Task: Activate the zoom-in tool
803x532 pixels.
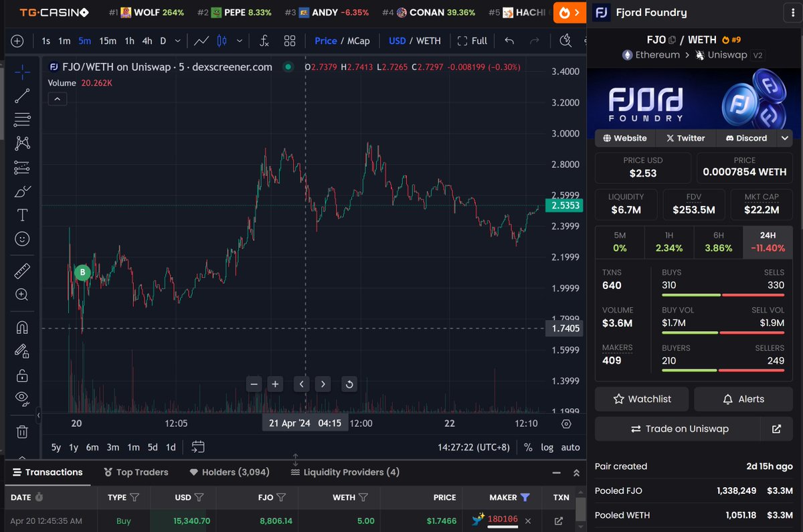Action: point(22,294)
